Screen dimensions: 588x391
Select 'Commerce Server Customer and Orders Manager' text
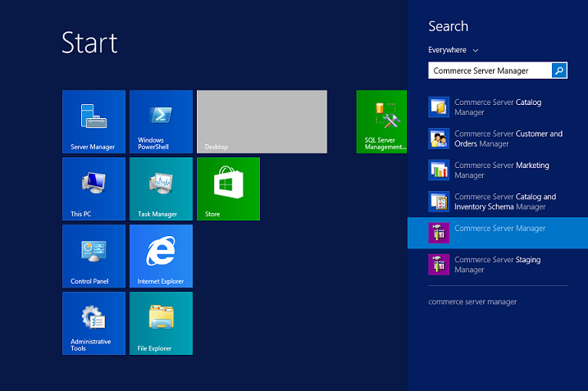point(508,139)
